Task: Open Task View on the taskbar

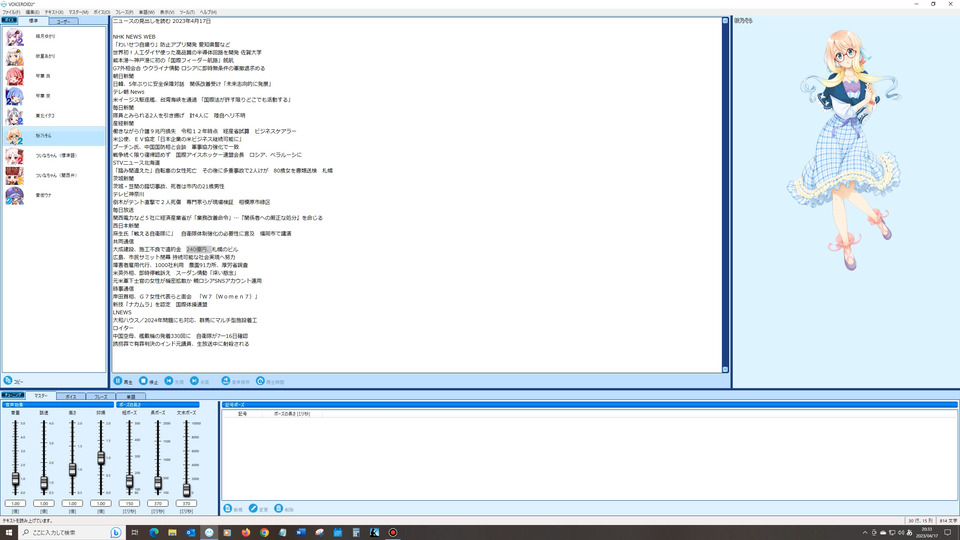Action: [x=135, y=533]
